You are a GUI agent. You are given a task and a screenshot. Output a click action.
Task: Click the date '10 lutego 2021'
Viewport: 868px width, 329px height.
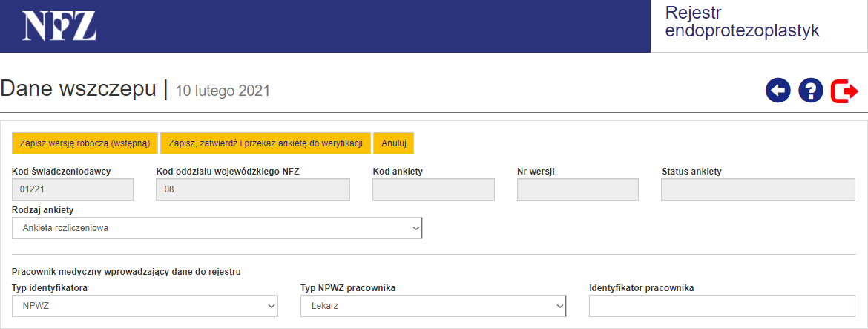223,91
